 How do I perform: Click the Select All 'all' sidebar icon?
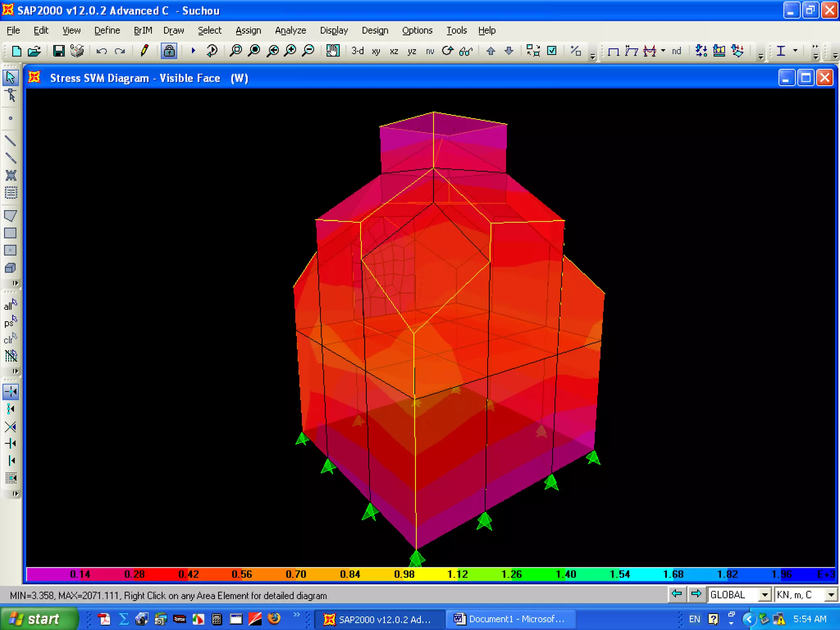[10, 305]
